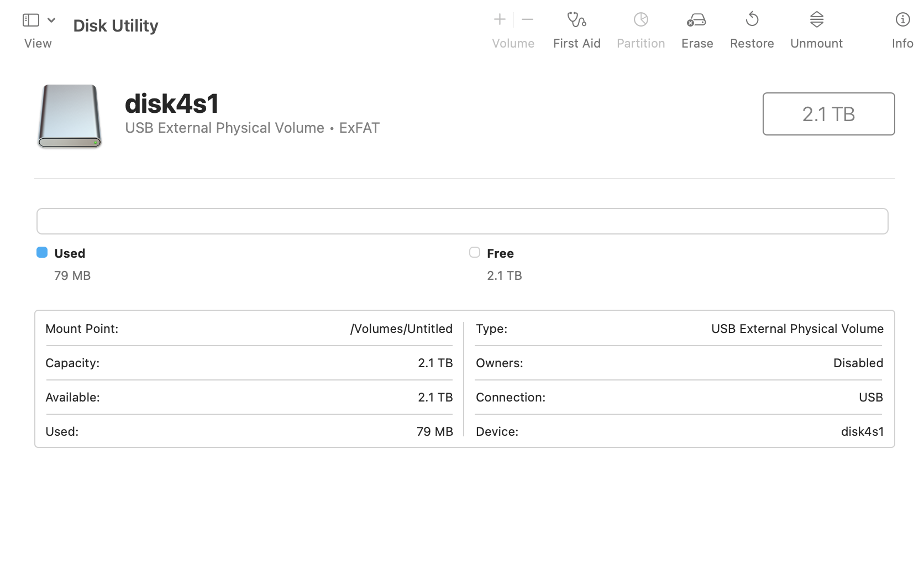
Task: Open the View dropdown chevron
Action: [x=51, y=19]
